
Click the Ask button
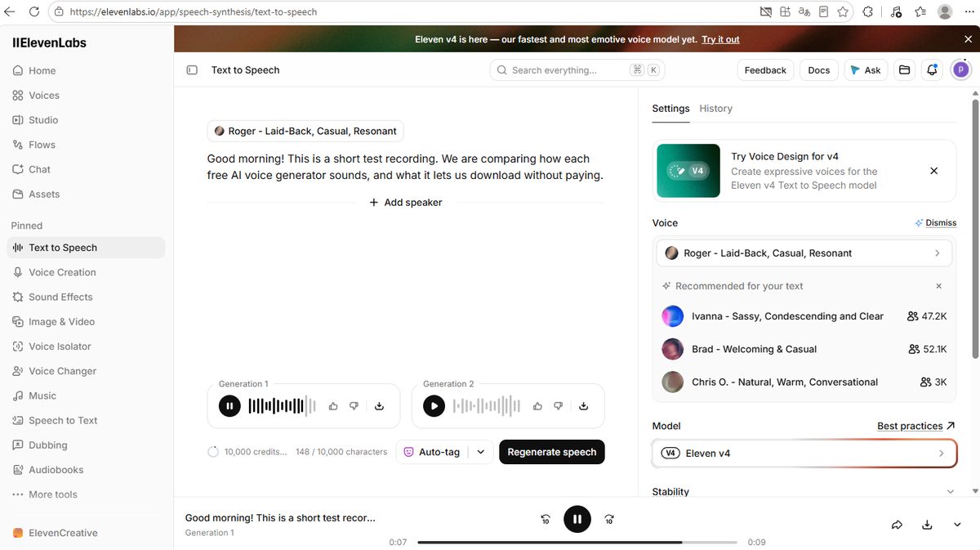coord(866,70)
